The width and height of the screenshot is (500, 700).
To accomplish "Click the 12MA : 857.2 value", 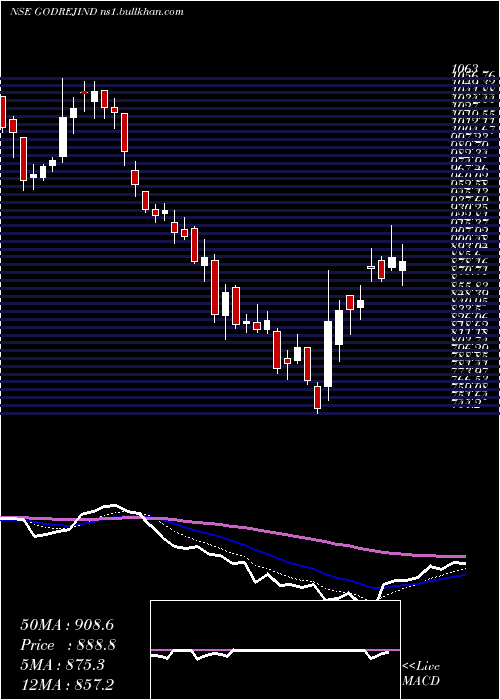I will [x=68, y=684].
